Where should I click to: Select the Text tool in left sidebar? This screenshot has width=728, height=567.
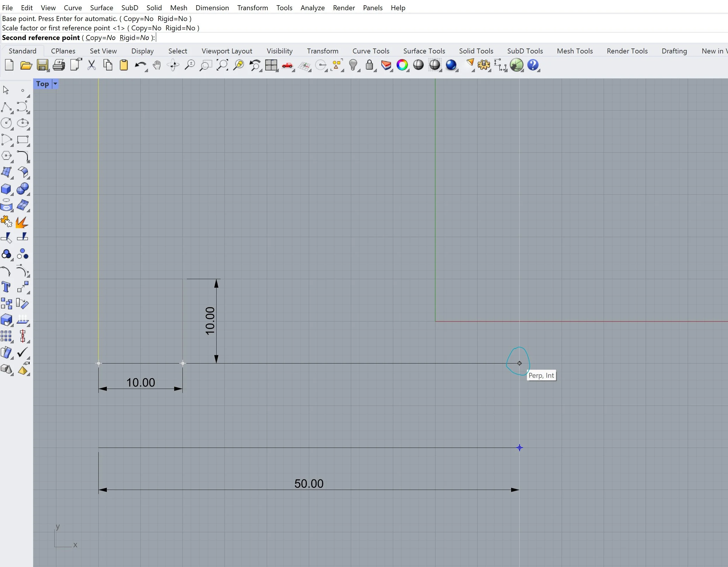coord(6,287)
